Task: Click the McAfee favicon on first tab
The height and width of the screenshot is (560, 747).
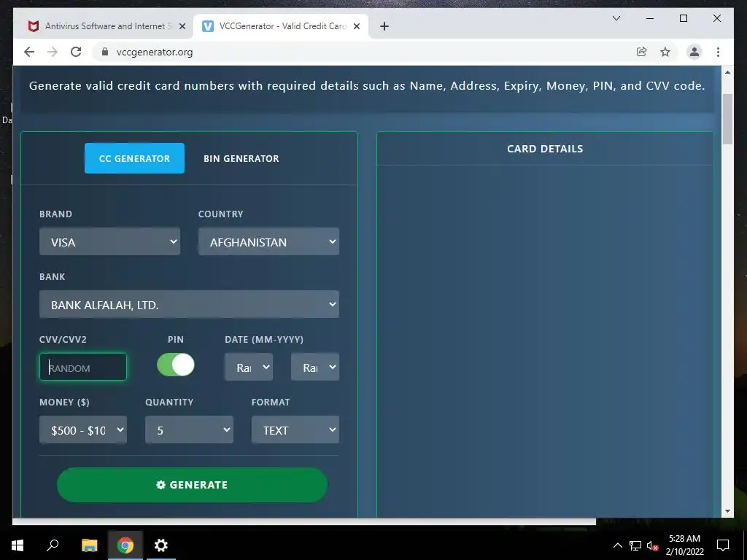Action: 34,26
